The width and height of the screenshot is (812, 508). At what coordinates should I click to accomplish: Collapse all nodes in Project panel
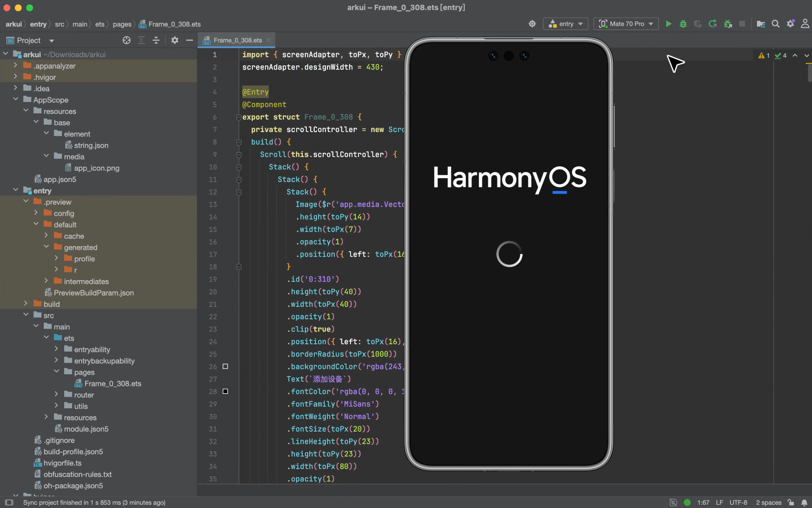pos(156,40)
